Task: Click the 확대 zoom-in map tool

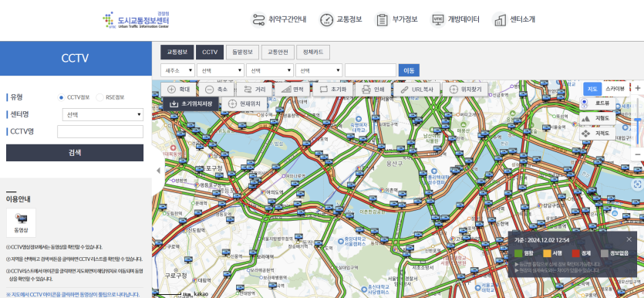Action: point(178,90)
